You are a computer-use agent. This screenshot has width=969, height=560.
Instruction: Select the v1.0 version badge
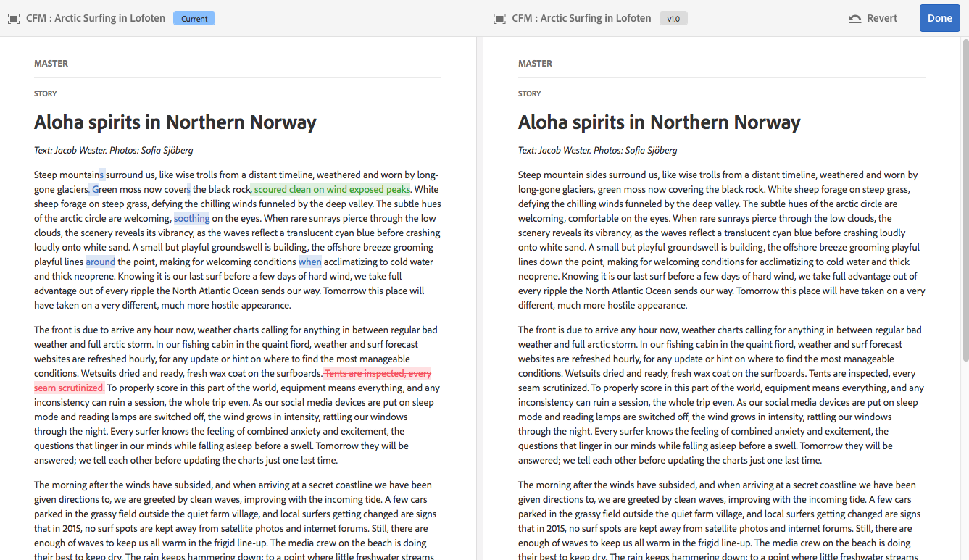click(673, 18)
